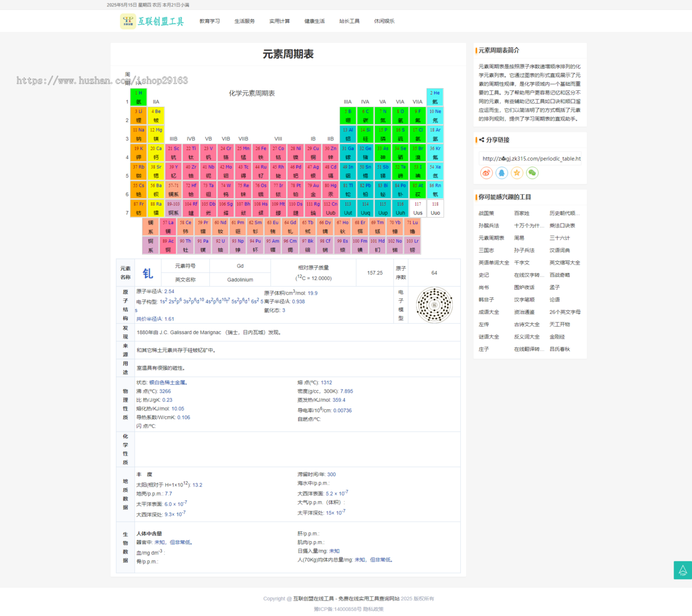
Task: Share page via QQ penguin icon
Action: pyautogui.click(x=502, y=173)
